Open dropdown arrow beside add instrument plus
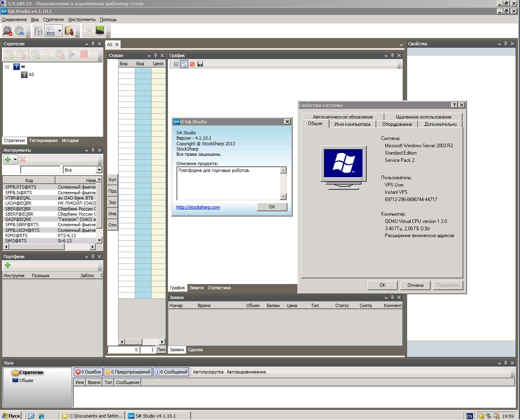 coord(15,159)
